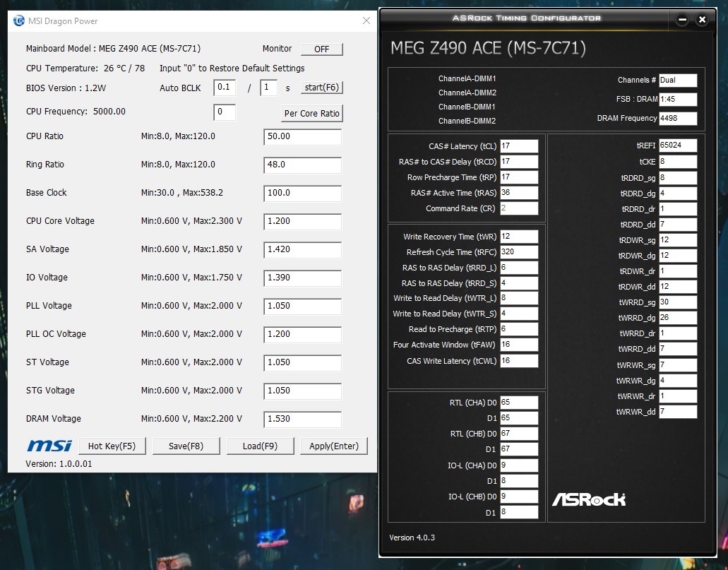Click the ASRock logo
The height and width of the screenshot is (570, 728).
589,499
